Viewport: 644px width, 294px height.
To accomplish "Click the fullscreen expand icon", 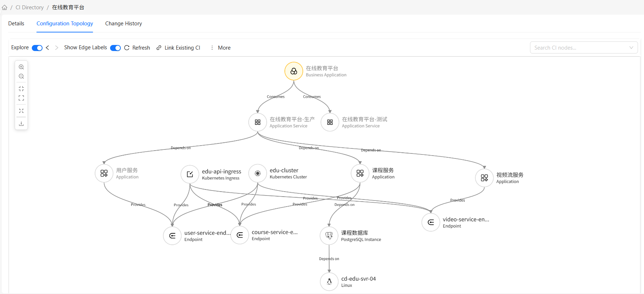I will coord(21,98).
